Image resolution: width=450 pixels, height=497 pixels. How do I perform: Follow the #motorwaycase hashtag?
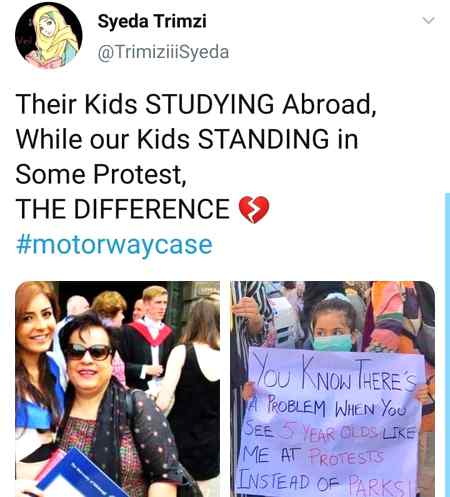tap(114, 245)
